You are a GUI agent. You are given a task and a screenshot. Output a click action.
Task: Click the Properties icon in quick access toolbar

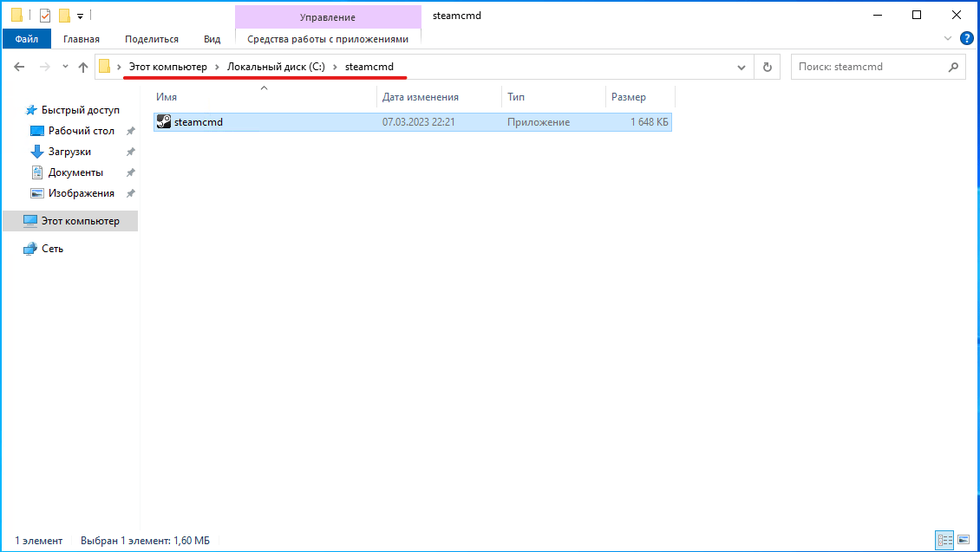[45, 16]
